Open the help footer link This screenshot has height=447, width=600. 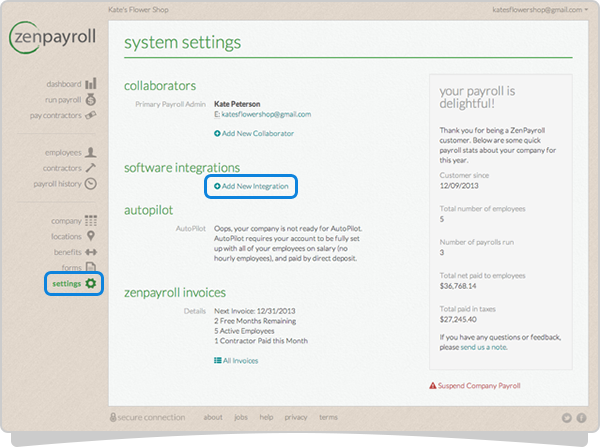pos(266,417)
